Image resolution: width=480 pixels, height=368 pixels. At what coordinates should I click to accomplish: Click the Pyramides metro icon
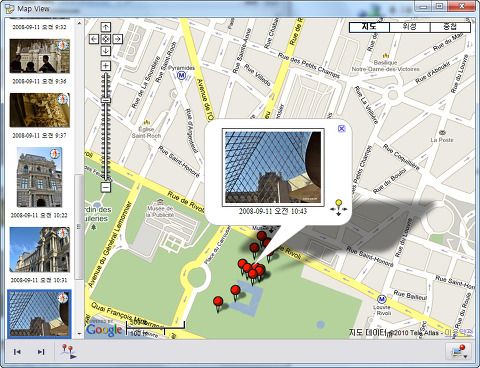tap(181, 76)
